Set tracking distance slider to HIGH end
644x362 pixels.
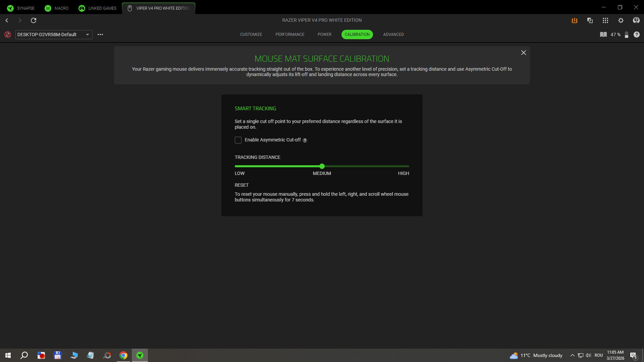click(408, 166)
